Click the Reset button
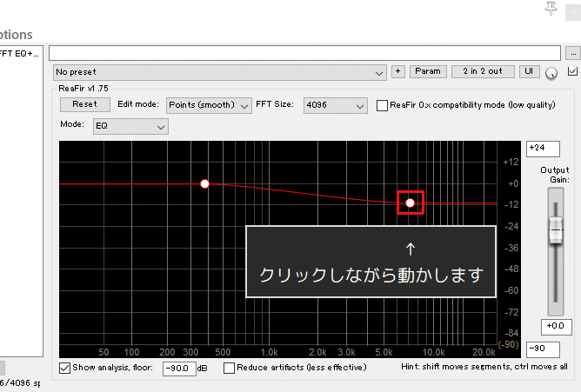This screenshot has height=392, width=581. pos(84,104)
